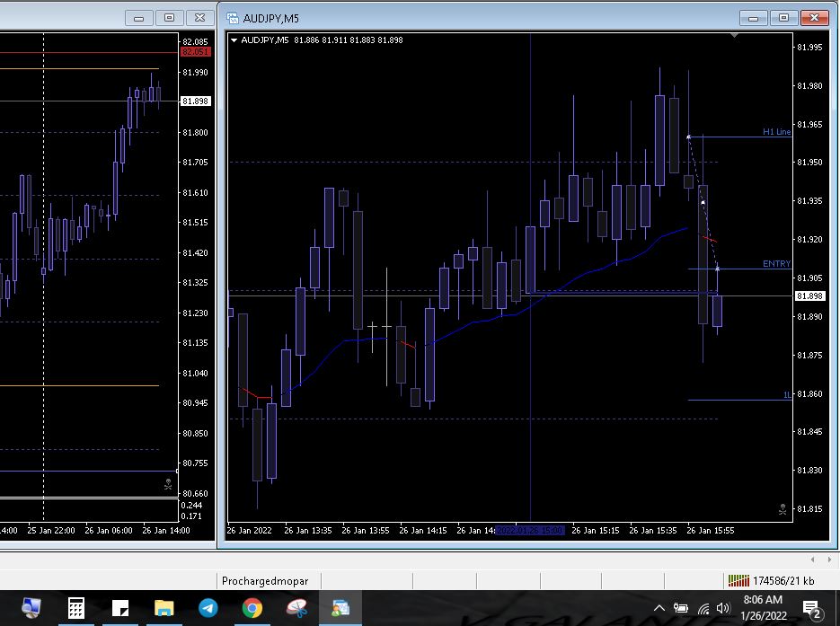This screenshot has height=626, width=840.
Task: Open Calculator from the taskbar
Action: pos(76,608)
